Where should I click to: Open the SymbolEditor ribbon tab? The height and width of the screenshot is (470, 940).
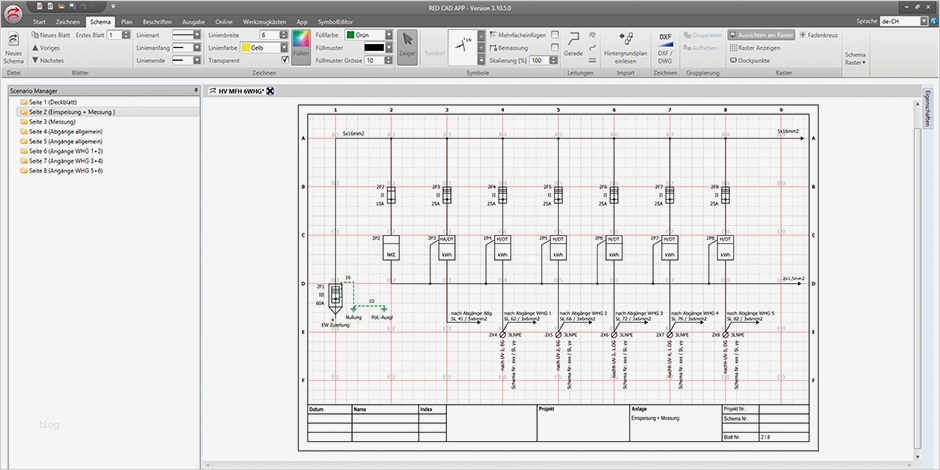[x=336, y=22]
